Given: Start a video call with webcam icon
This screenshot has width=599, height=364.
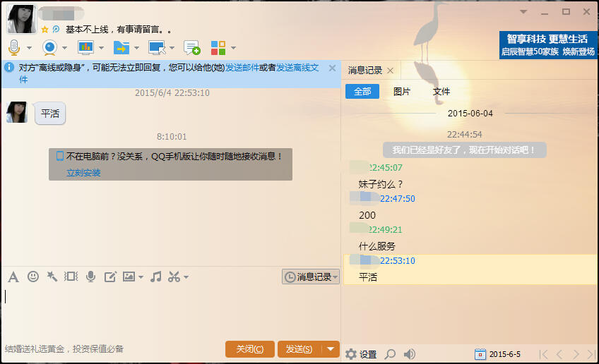Looking at the screenshot, I should pyautogui.click(x=49, y=48).
